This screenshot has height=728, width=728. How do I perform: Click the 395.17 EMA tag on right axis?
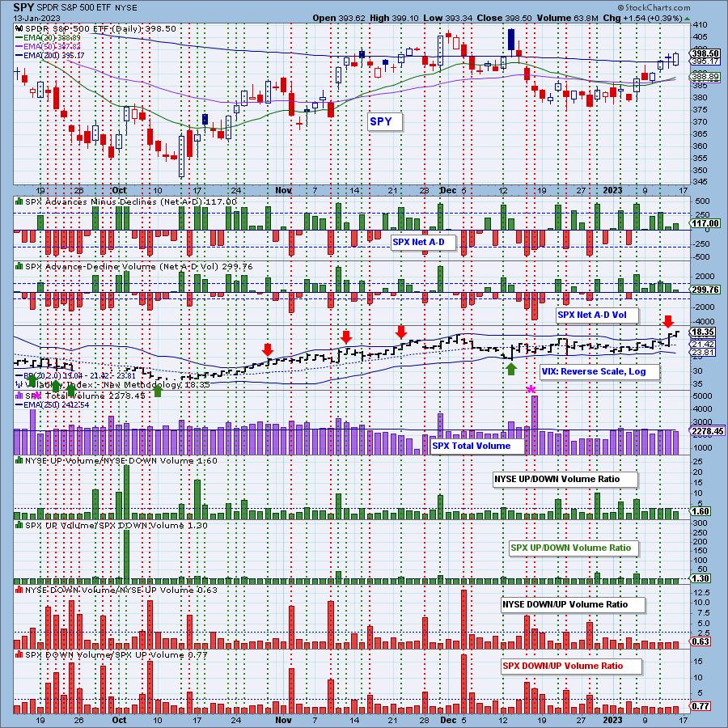click(705, 61)
